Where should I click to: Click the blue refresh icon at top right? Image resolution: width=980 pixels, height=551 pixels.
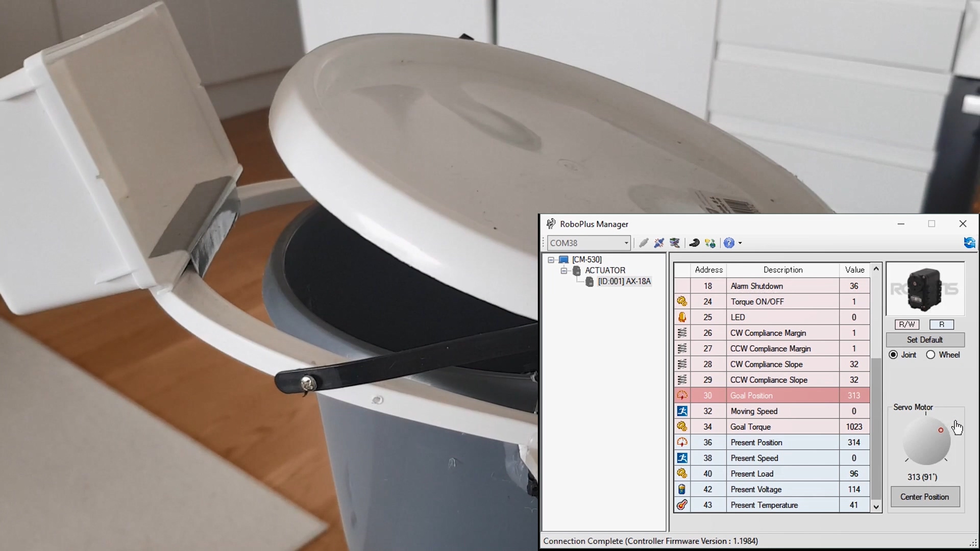coord(969,243)
